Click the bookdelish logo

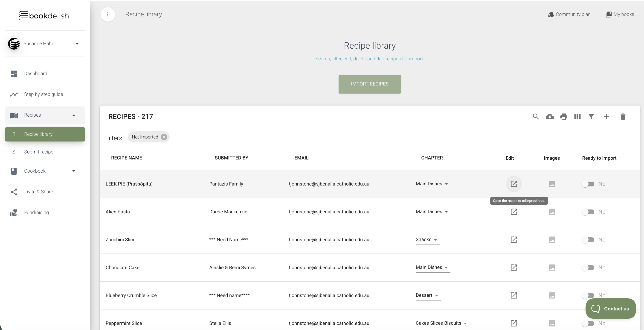coord(44,15)
